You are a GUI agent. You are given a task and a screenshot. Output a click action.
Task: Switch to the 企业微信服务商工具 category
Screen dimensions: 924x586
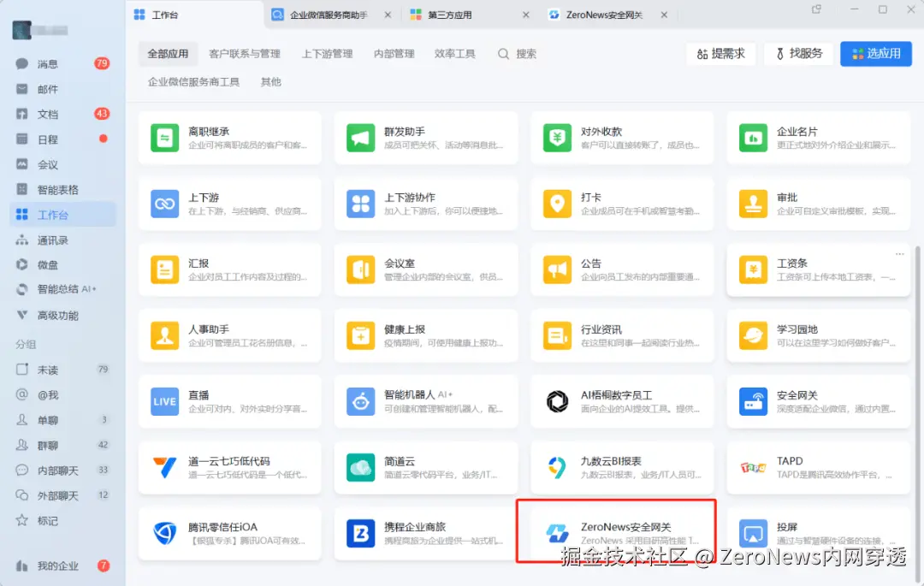tap(193, 82)
